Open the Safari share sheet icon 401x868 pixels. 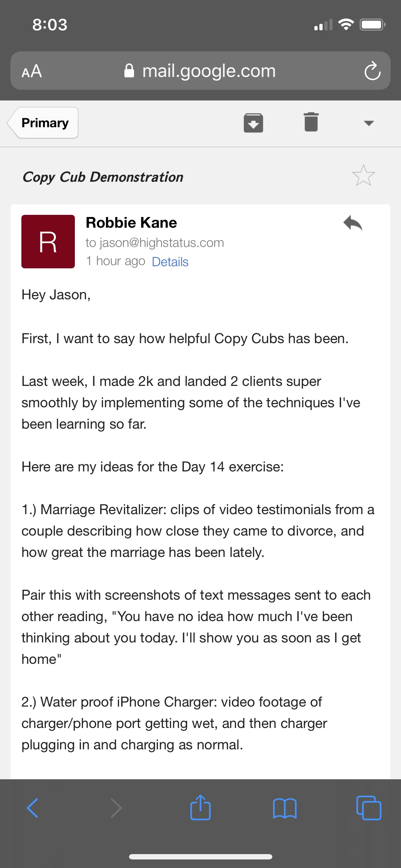click(x=200, y=807)
